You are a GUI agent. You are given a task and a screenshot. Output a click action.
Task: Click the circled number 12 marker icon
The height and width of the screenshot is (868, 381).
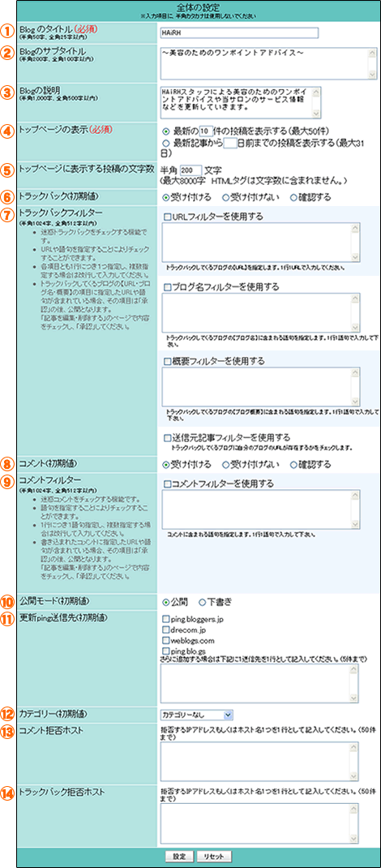click(x=8, y=714)
